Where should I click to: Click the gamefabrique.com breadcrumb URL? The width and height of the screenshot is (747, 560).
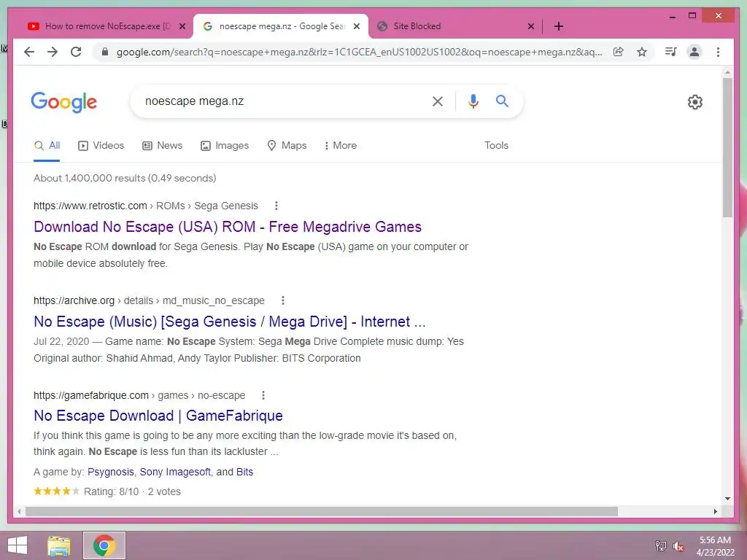click(139, 395)
